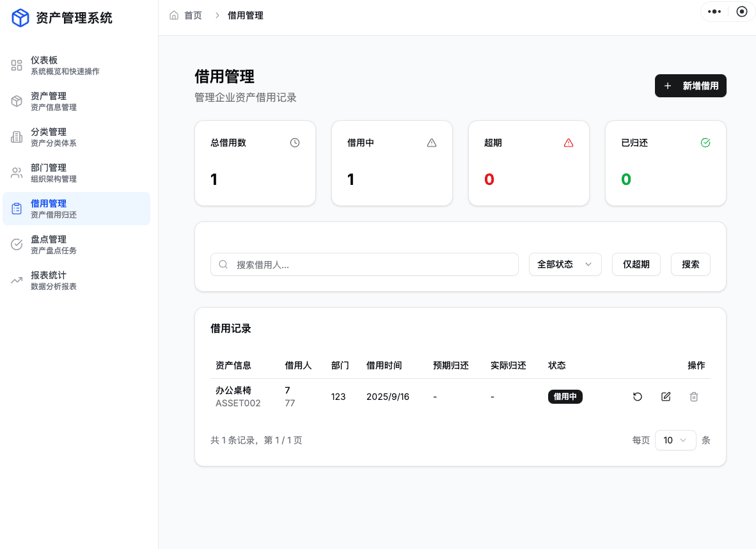Click the trash delete icon for ASSET002

[x=694, y=397]
